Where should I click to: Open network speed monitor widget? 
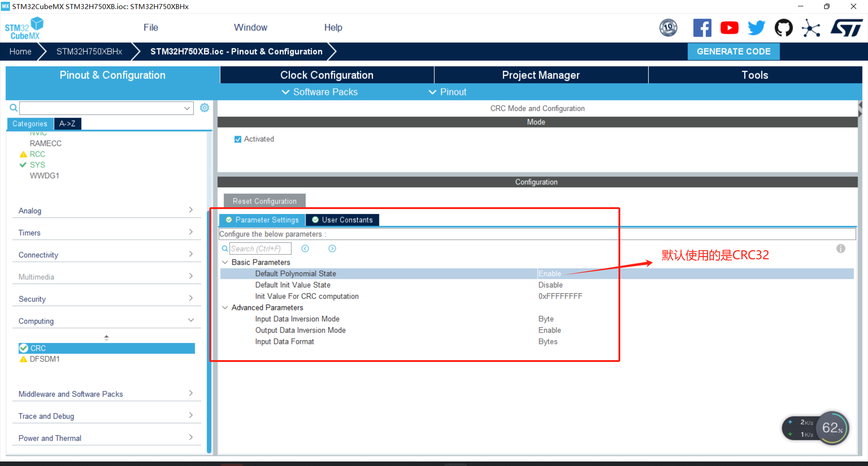point(815,428)
